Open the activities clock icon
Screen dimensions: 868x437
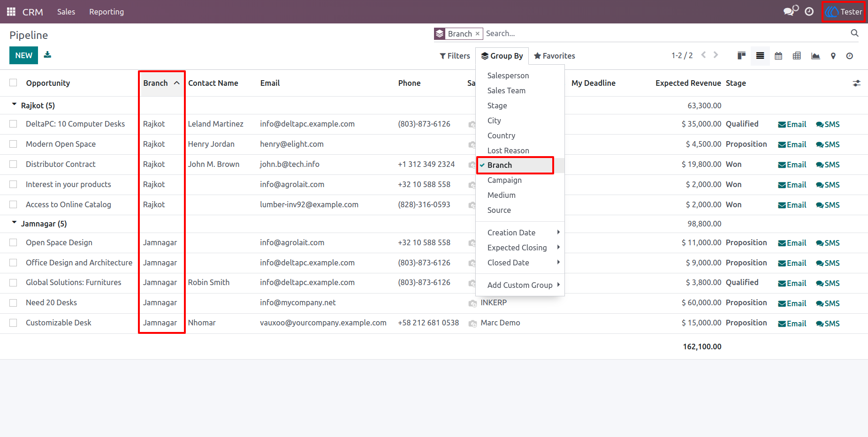tap(809, 12)
